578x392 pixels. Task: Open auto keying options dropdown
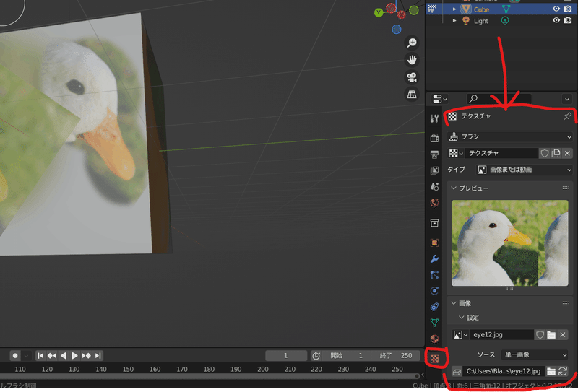(x=26, y=355)
